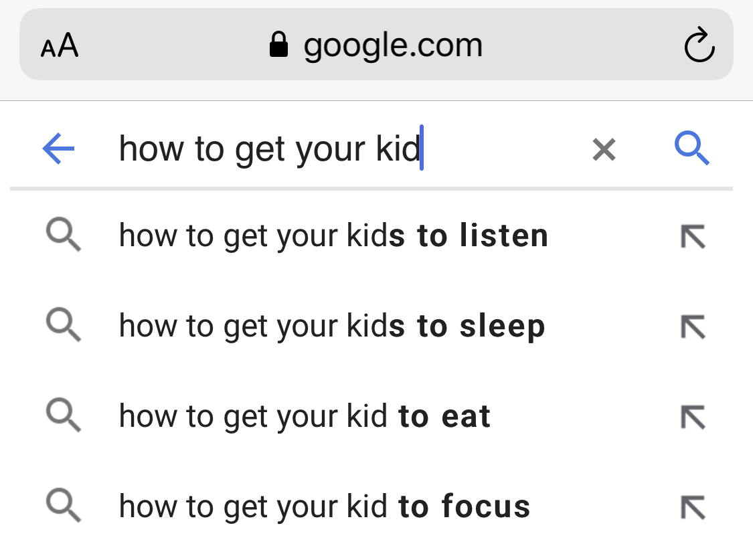The height and width of the screenshot is (560, 753).
Task: Click inside the search query field
Action: pyautogui.click(x=335, y=149)
